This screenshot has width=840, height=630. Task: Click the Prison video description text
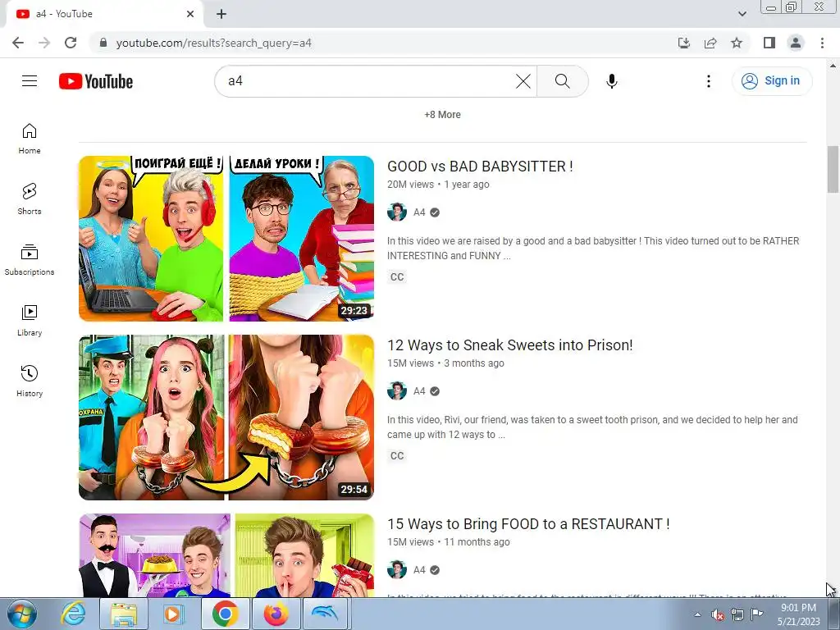[x=592, y=427]
